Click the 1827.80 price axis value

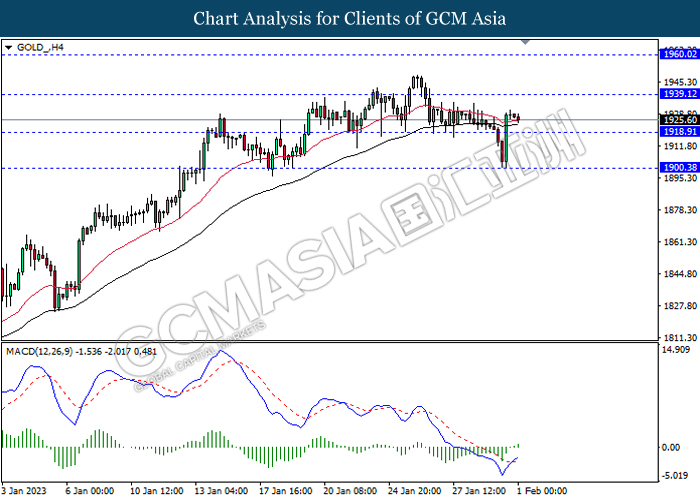tap(680, 306)
